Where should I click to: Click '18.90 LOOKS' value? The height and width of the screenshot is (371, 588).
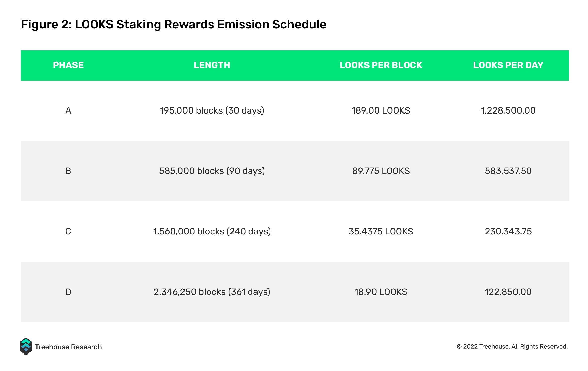tap(381, 292)
